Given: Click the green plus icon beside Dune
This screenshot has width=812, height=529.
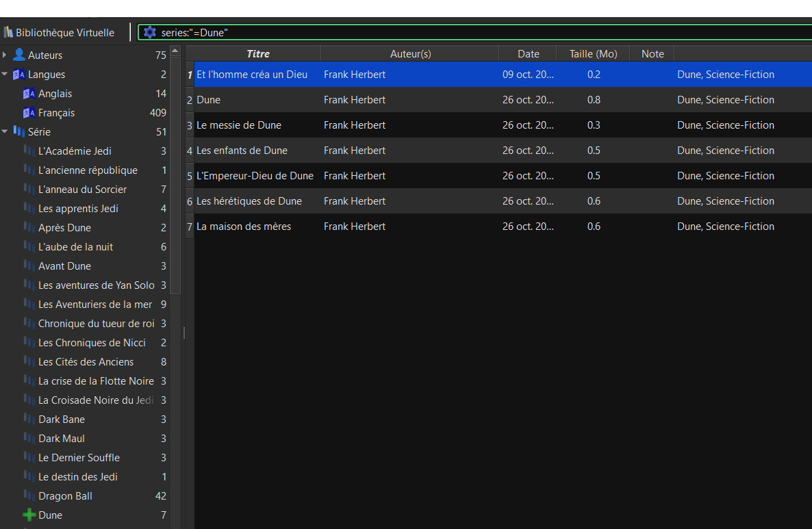Looking at the screenshot, I should [x=29, y=515].
